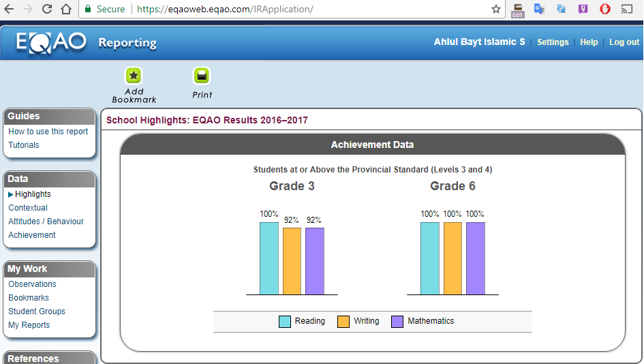Select Highlights in the Data menu
The height and width of the screenshot is (364, 644).
(33, 194)
